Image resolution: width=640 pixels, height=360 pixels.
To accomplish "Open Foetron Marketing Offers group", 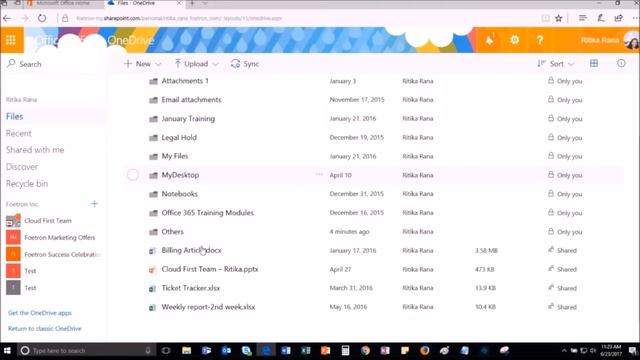I will 60,238.
